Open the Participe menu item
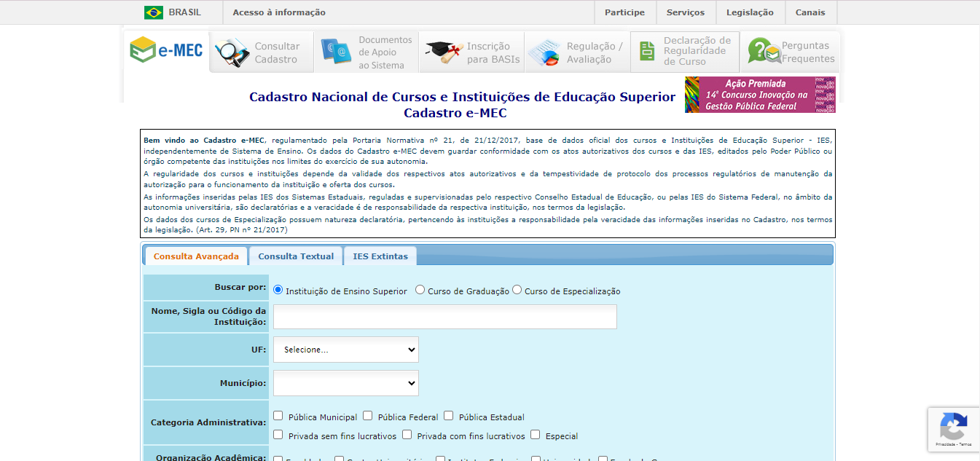Image resolution: width=980 pixels, height=461 pixels. click(624, 12)
